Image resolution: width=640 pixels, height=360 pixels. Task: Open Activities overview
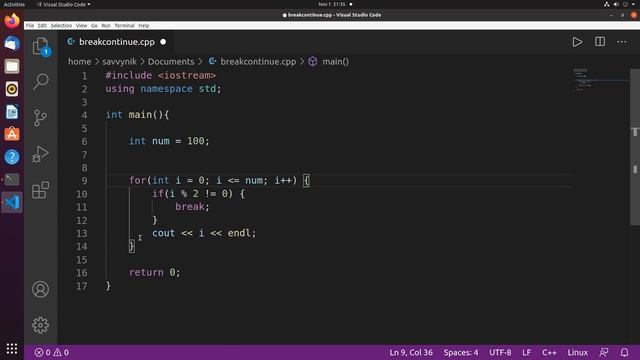pos(14,4)
